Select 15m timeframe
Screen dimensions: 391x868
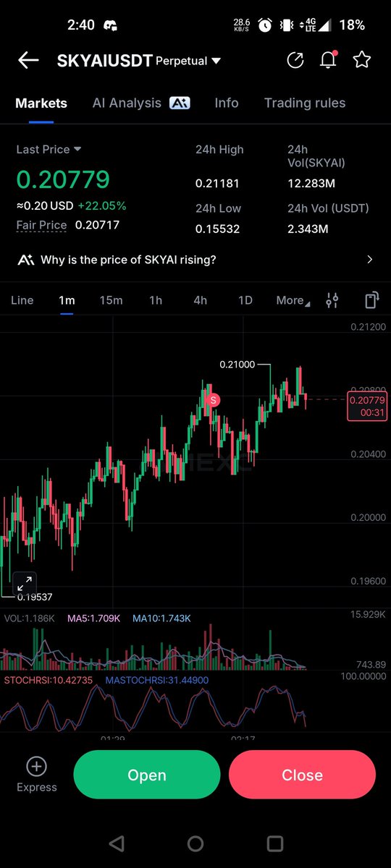111,300
